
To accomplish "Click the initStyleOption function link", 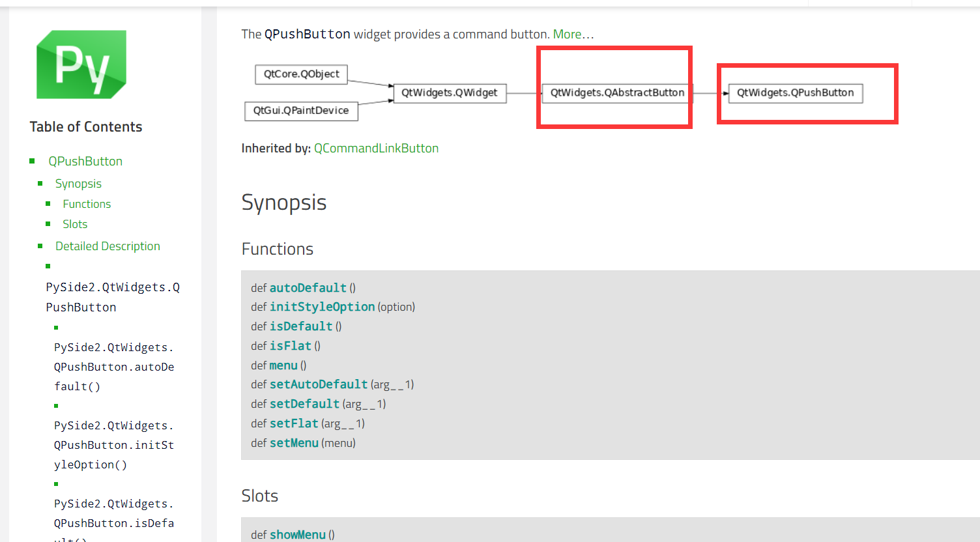I will click(322, 307).
